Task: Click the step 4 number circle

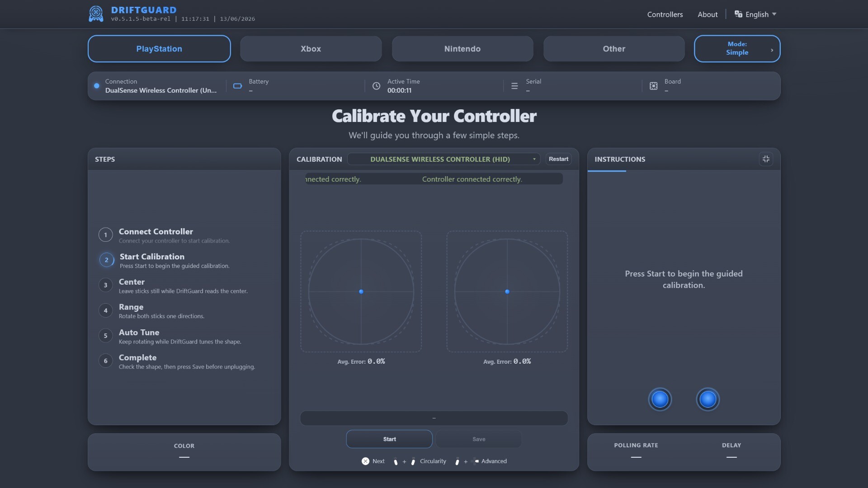Action: pyautogui.click(x=105, y=310)
